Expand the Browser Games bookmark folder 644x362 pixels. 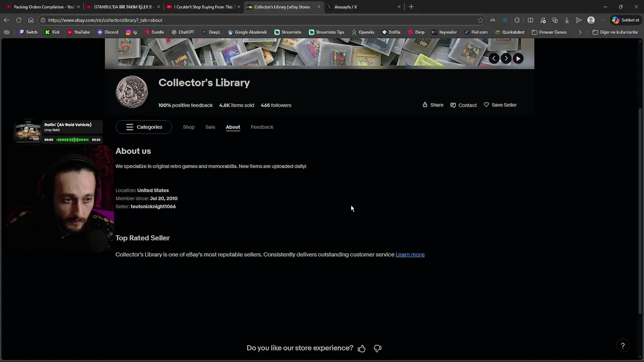[549, 32]
